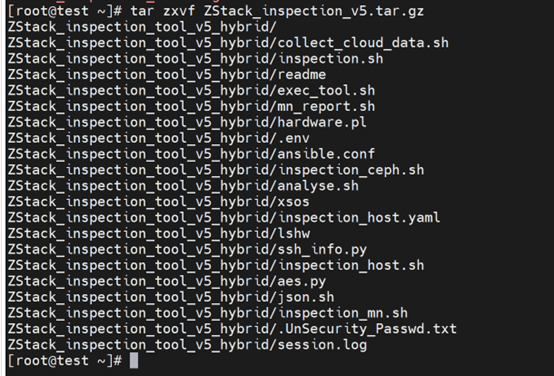Click the ansible.conf output line

(191, 154)
